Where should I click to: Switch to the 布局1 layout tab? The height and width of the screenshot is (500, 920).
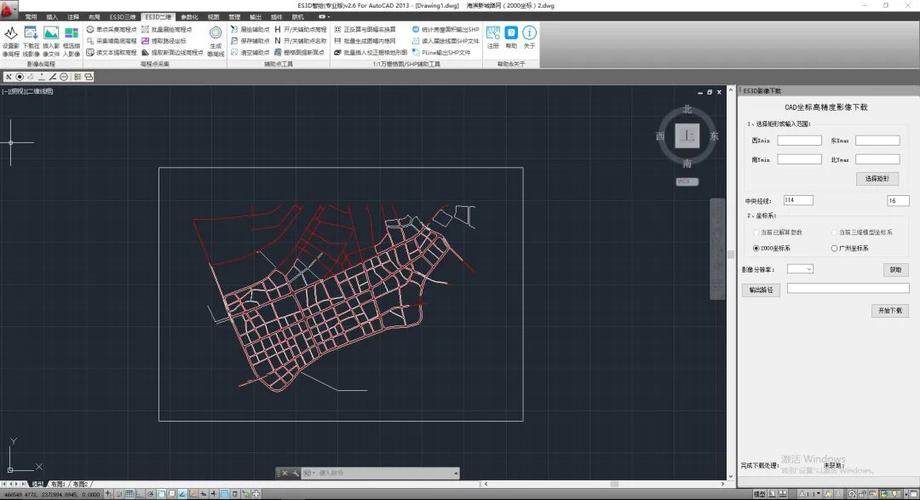[x=58, y=484]
